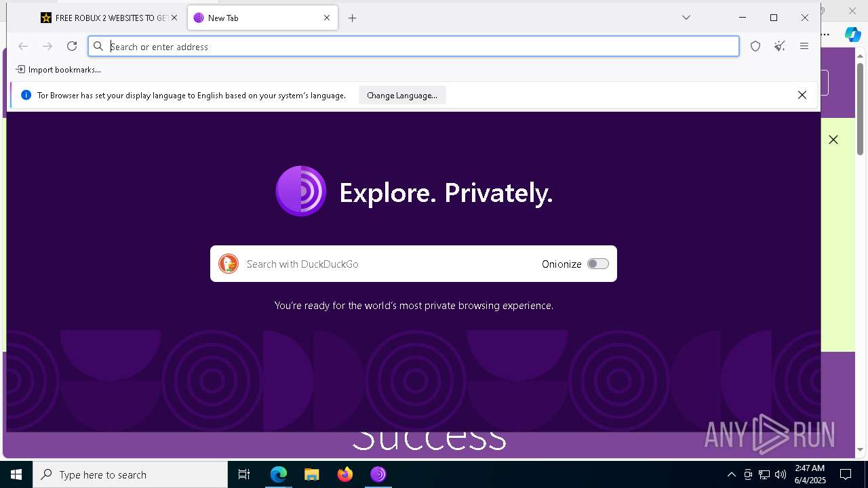Switch to the FREE ROBUX tab
Image resolution: width=868 pixels, height=488 pixels.
[108, 18]
